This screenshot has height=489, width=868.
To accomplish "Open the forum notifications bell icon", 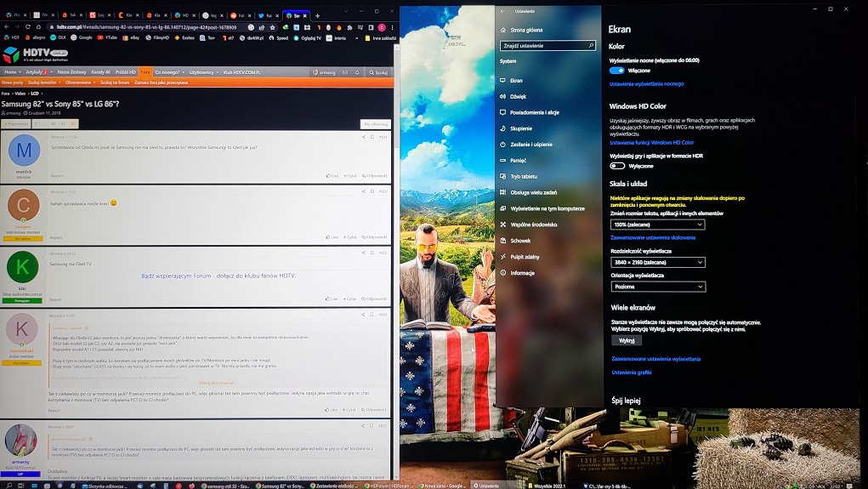I will click(357, 72).
